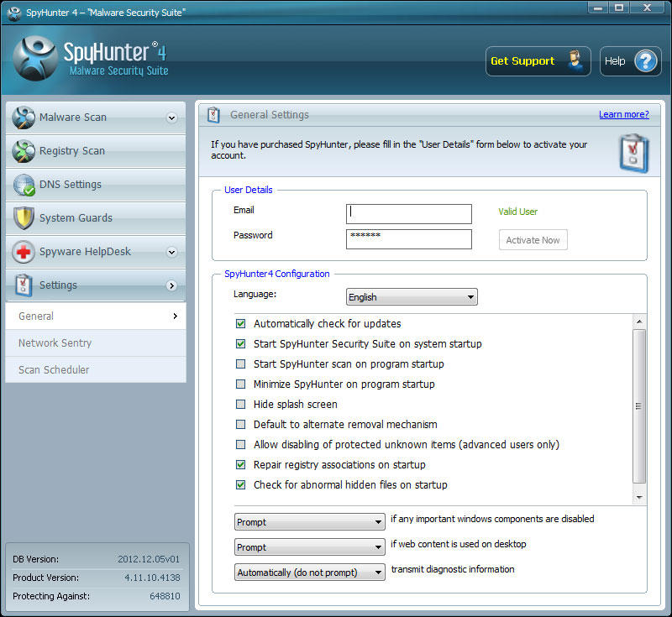Click the DNS Settings globe icon
The width and height of the screenshot is (672, 617).
(24, 185)
